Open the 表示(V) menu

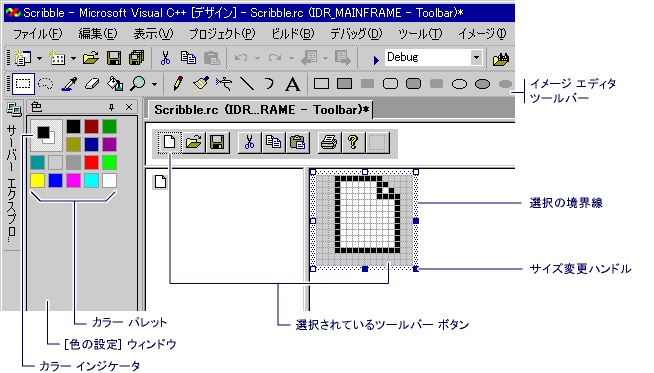[x=153, y=34]
